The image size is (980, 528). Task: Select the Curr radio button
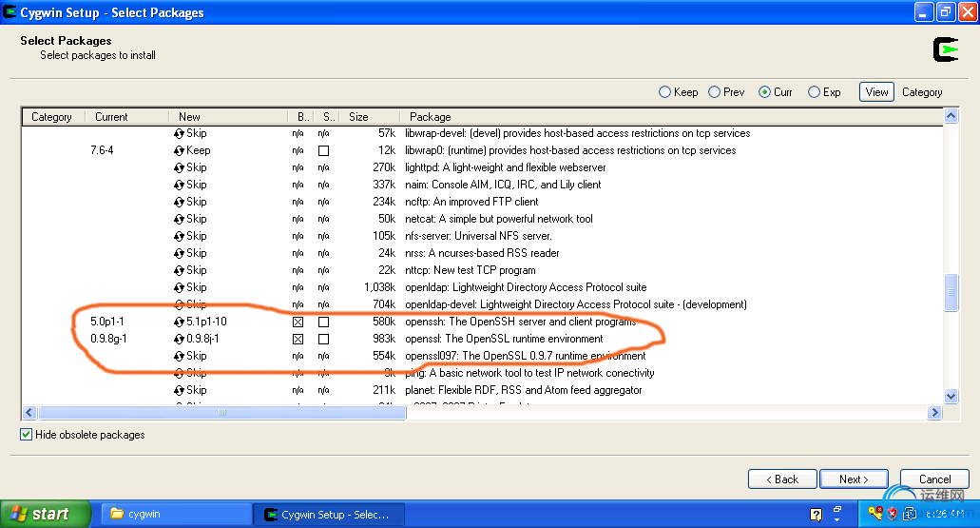pyautogui.click(x=764, y=92)
